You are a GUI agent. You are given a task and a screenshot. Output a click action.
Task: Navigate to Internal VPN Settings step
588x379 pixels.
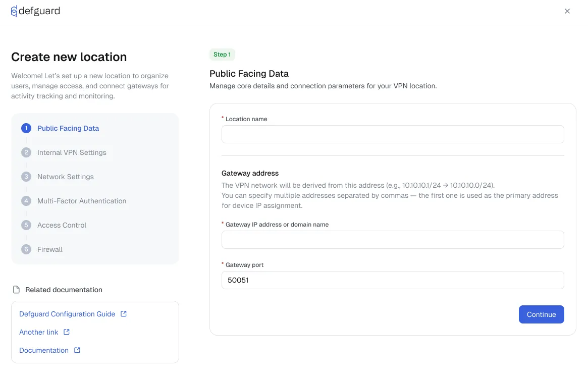coord(71,152)
